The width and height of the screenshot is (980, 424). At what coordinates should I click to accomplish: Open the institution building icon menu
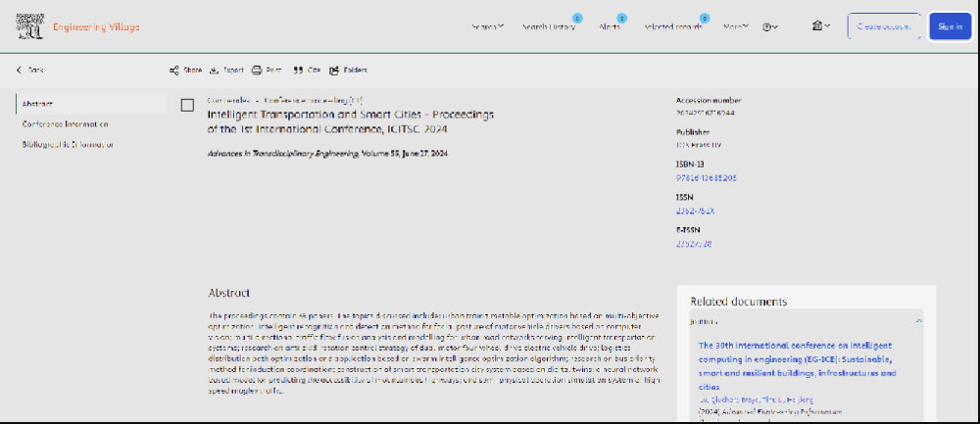click(819, 26)
